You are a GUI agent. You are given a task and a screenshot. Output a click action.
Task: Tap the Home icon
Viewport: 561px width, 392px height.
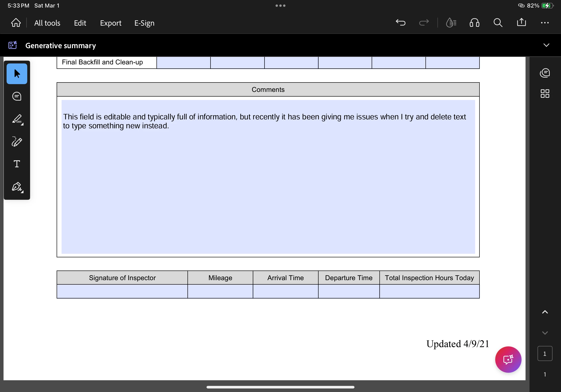pos(16,23)
